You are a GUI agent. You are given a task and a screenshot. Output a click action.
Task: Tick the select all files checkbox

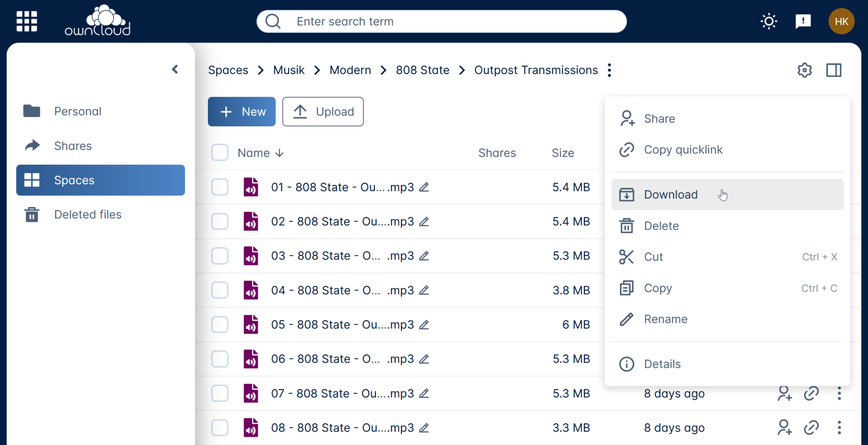pos(220,152)
